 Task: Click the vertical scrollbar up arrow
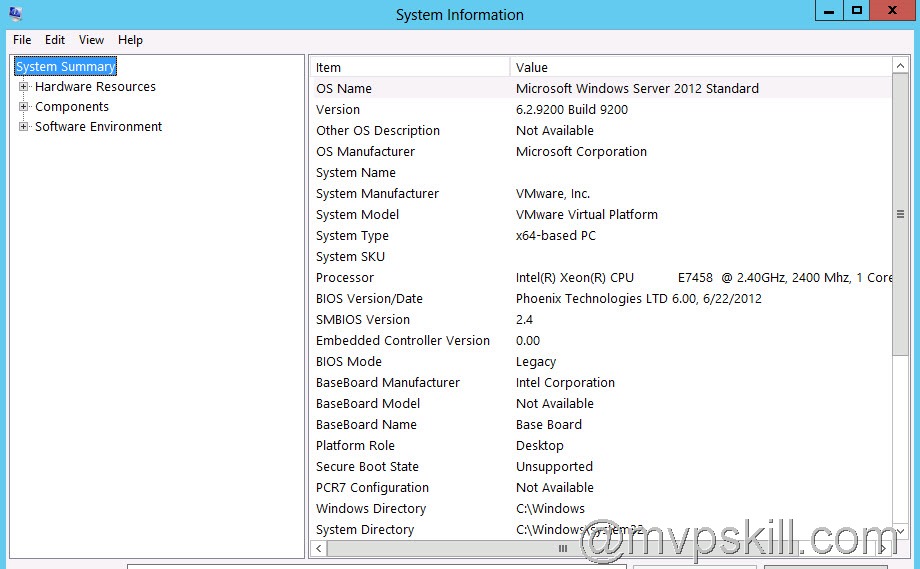(900, 66)
